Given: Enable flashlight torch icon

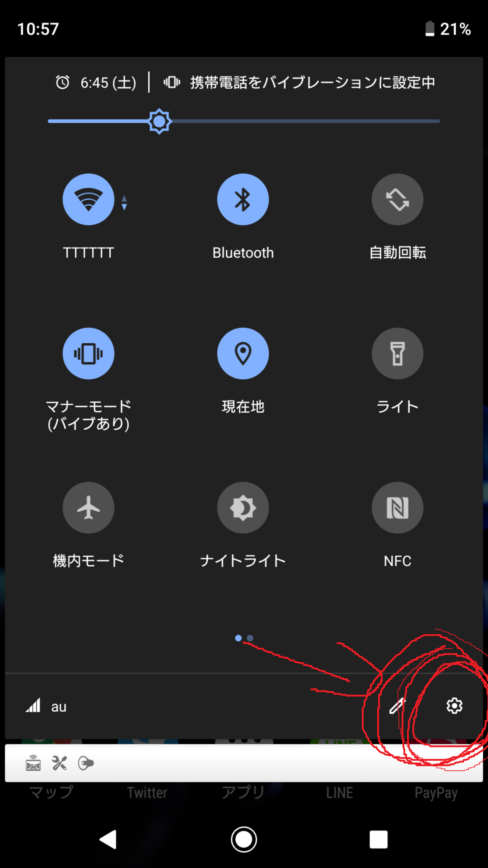Looking at the screenshot, I should click(x=397, y=353).
